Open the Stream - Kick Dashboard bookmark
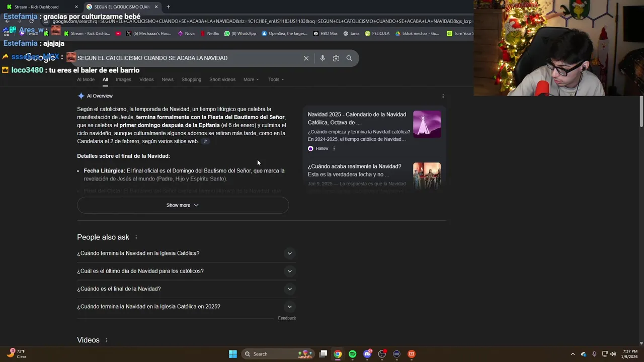 pyautogui.click(x=87, y=34)
